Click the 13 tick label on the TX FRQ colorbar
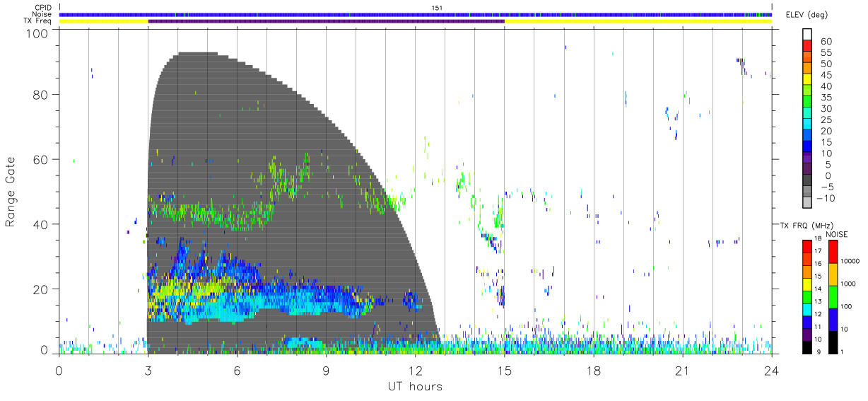Viewport: 868px width, 401px height. (818, 301)
